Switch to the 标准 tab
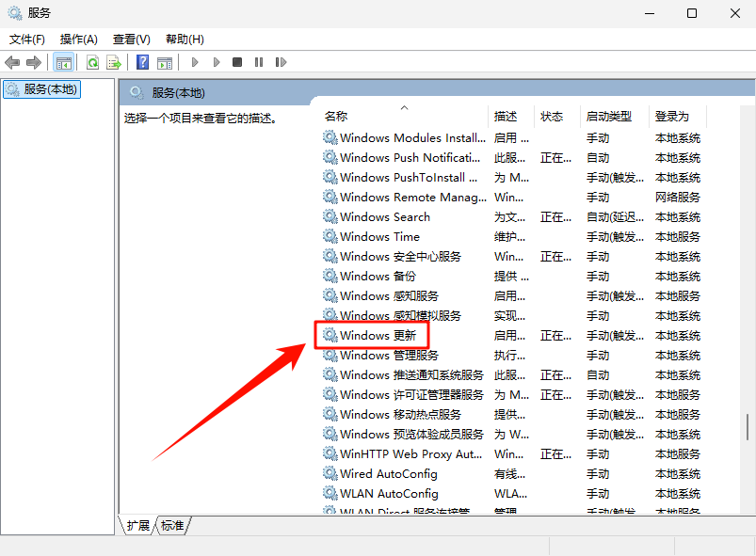Screen dimensions: 756x556 pyautogui.click(x=171, y=527)
